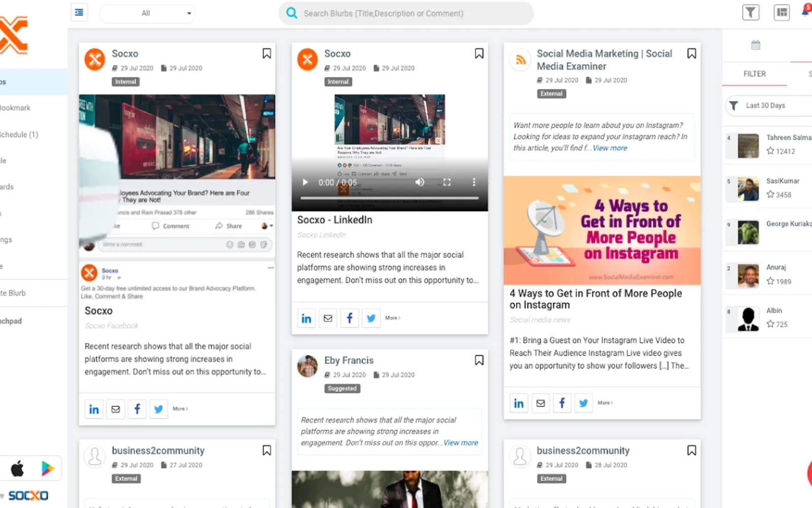This screenshot has width=812, height=508.
Task: Bookmark the first Socxo Facebook card
Action: tap(266, 53)
